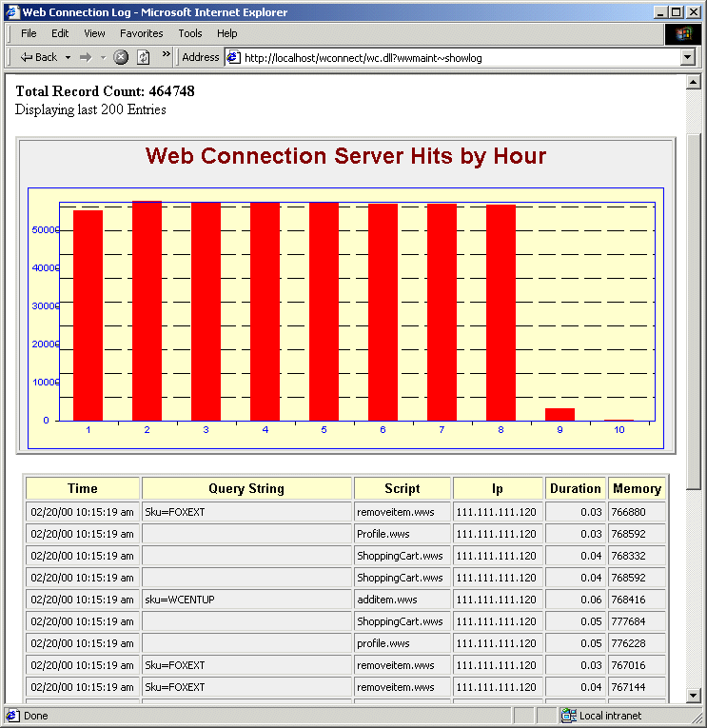The image size is (707, 728).
Task: Click the Refresh page icon
Action: tap(144, 57)
